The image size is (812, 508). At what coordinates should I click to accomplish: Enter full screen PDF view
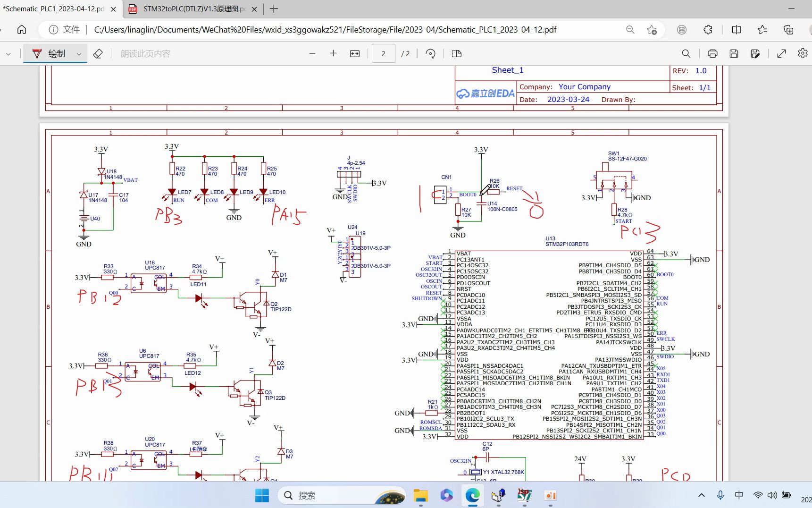781,54
